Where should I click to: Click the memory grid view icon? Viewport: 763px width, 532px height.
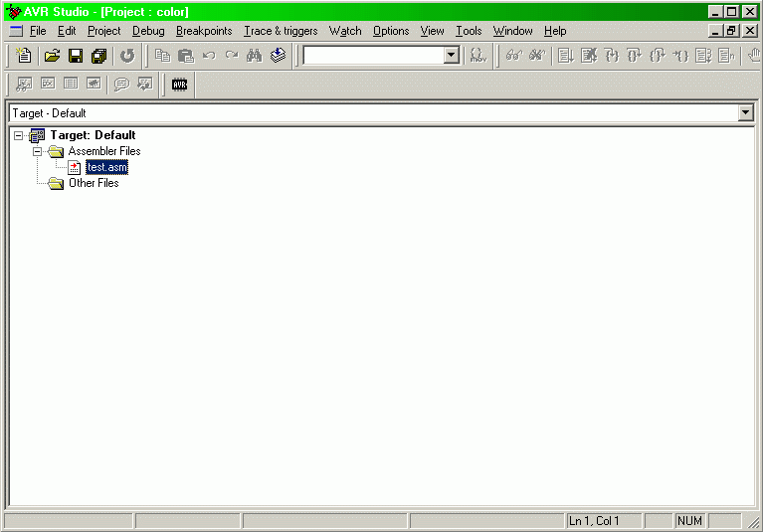(x=71, y=84)
